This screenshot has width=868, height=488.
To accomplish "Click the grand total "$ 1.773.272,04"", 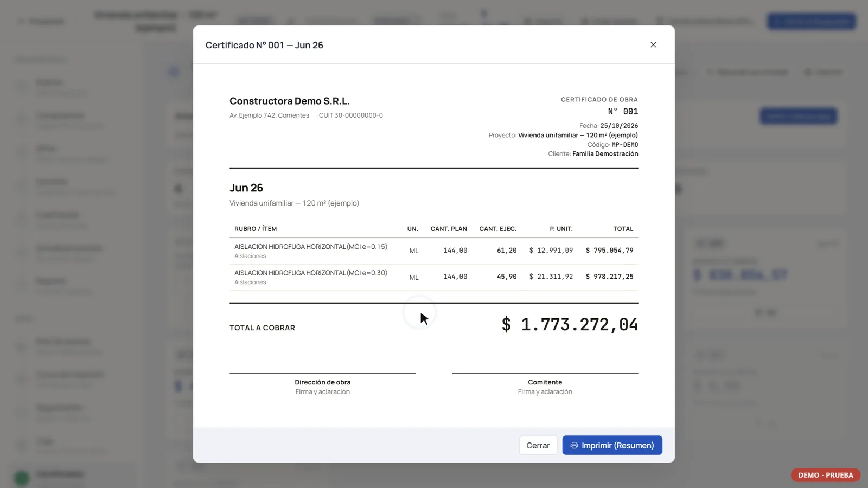I will pos(570,324).
